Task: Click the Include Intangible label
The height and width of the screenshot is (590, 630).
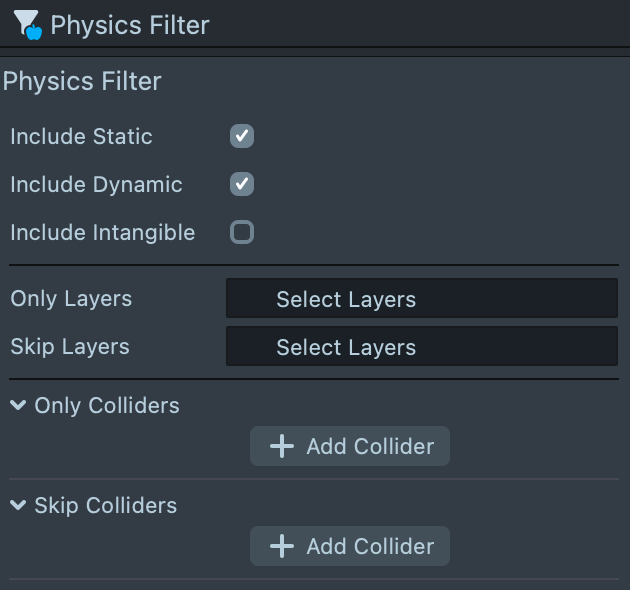Action: [x=102, y=232]
